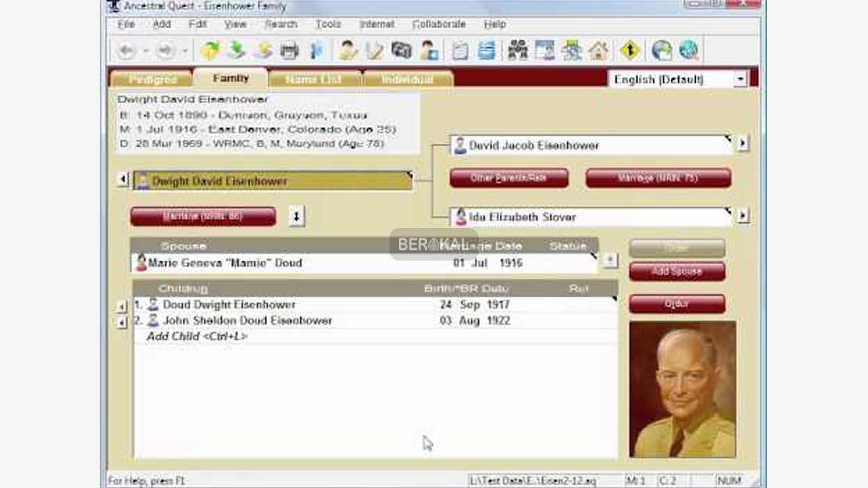
Task: Click the Marriage (MRIN: 75) button
Action: click(x=658, y=178)
